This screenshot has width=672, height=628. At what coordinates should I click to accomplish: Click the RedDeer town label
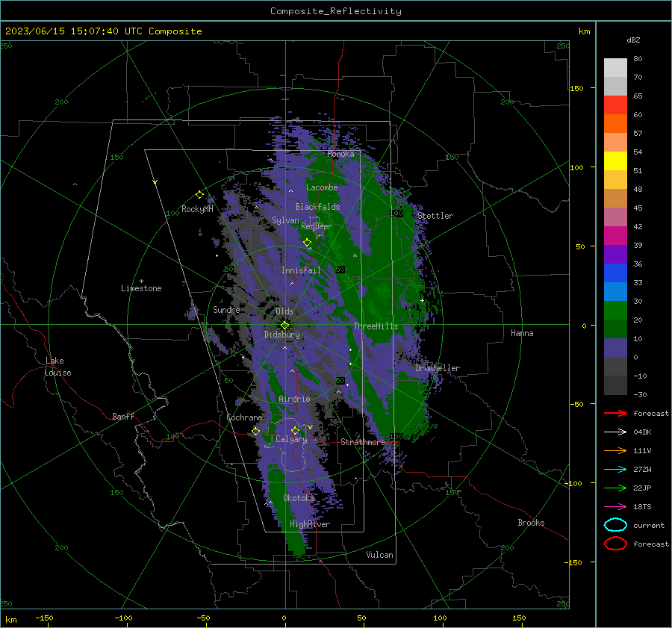tap(317, 226)
